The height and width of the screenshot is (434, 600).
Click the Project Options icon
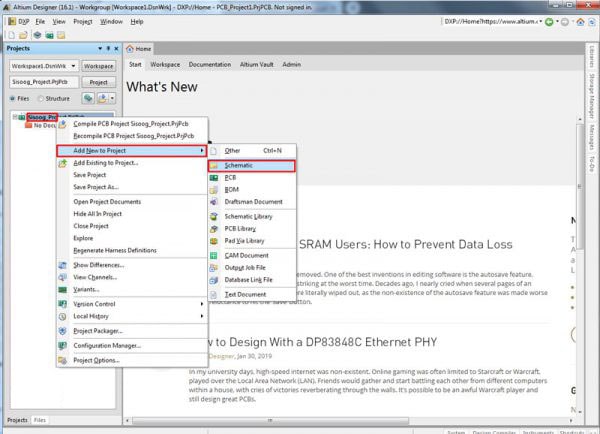(63, 361)
